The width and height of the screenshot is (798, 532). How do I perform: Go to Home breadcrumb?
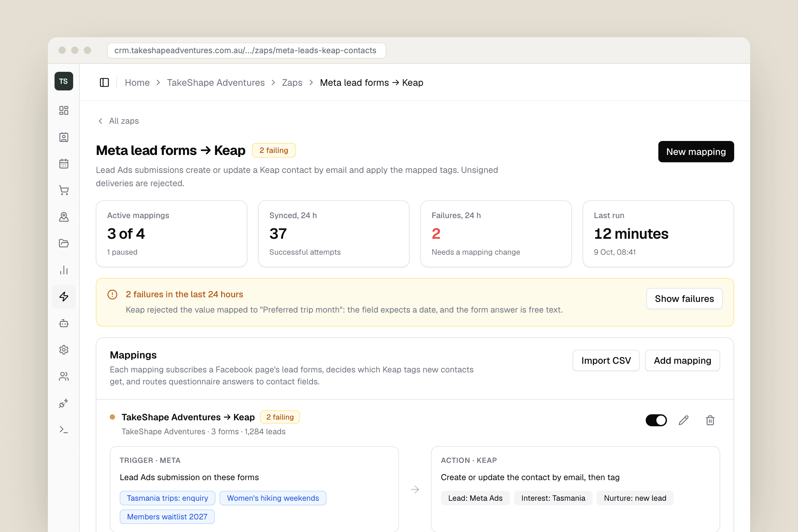coord(137,82)
